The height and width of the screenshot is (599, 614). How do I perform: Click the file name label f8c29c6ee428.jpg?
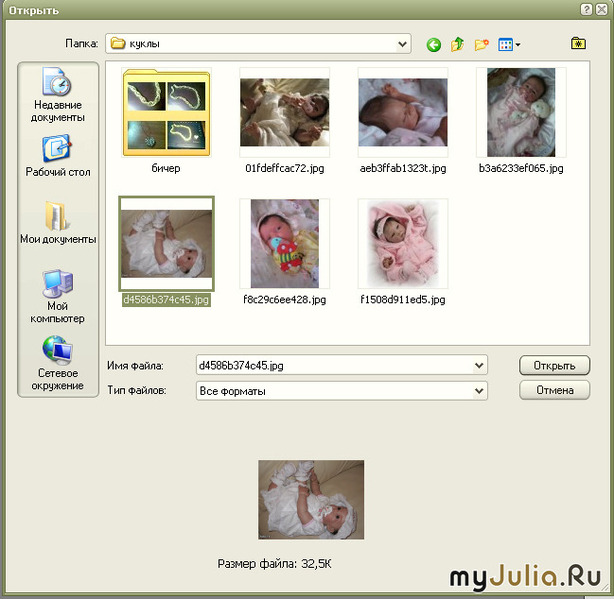(285, 300)
